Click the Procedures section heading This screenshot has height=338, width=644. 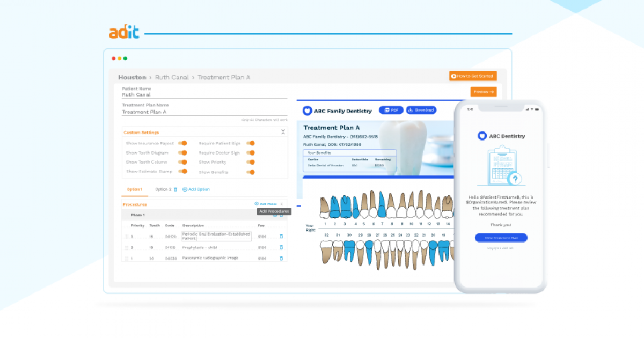(135, 204)
